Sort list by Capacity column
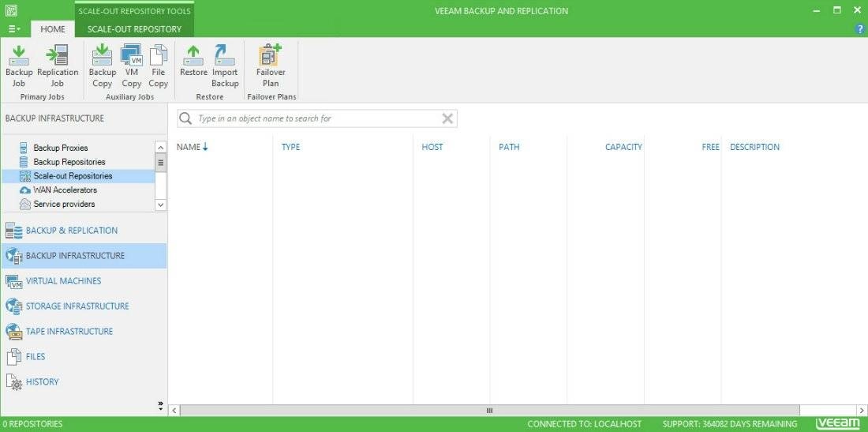 coord(623,147)
